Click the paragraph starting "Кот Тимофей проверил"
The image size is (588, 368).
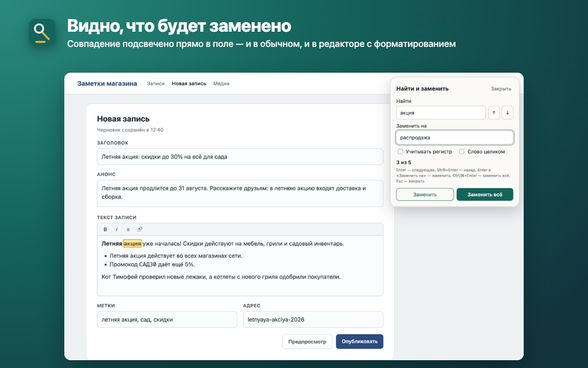(221, 277)
